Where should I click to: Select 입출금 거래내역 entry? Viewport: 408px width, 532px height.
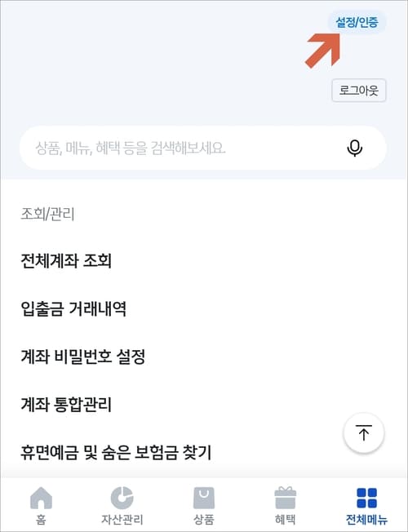[73, 309]
